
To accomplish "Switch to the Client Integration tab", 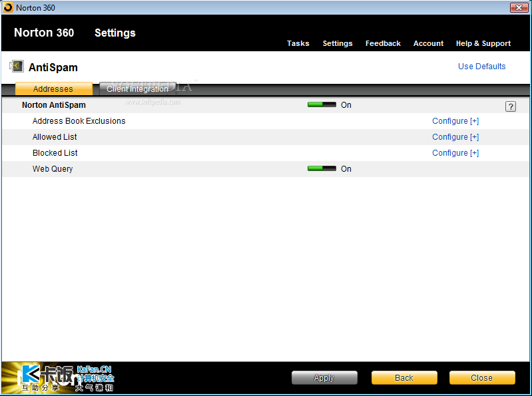I will point(137,89).
